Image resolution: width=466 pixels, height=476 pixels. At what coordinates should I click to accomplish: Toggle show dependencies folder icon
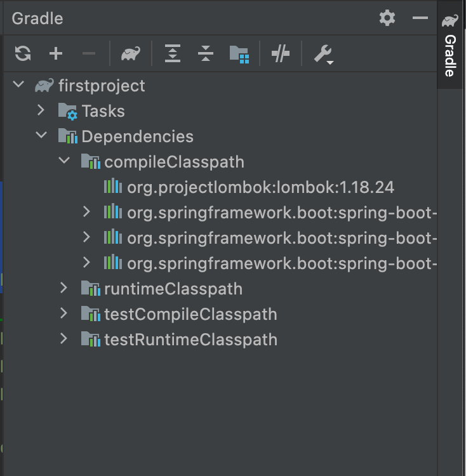(239, 55)
